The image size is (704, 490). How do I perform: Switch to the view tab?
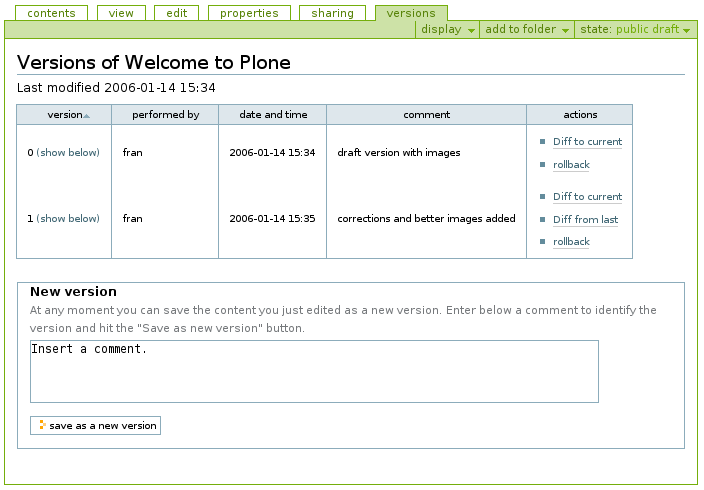point(121,13)
